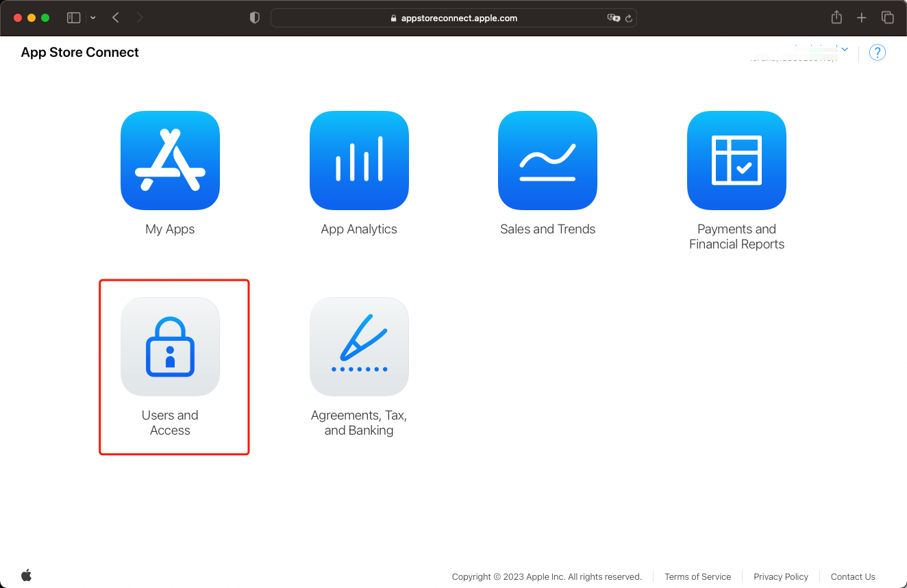Open the My Apps icon

pyautogui.click(x=170, y=160)
